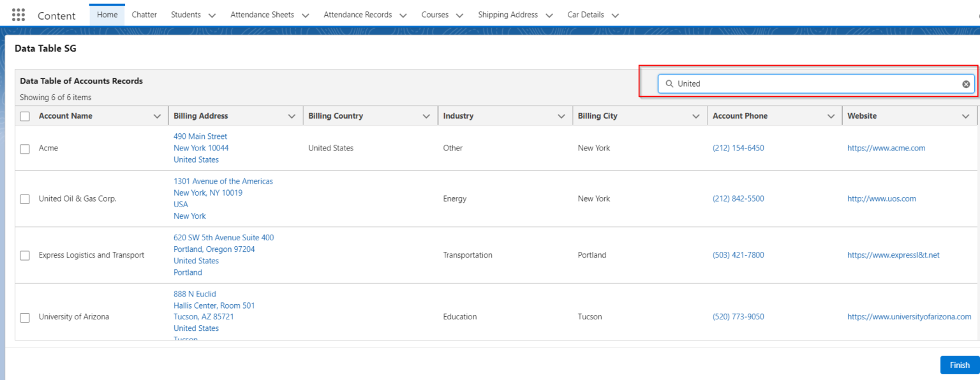Open Account Name column dropdown menu

click(157, 116)
